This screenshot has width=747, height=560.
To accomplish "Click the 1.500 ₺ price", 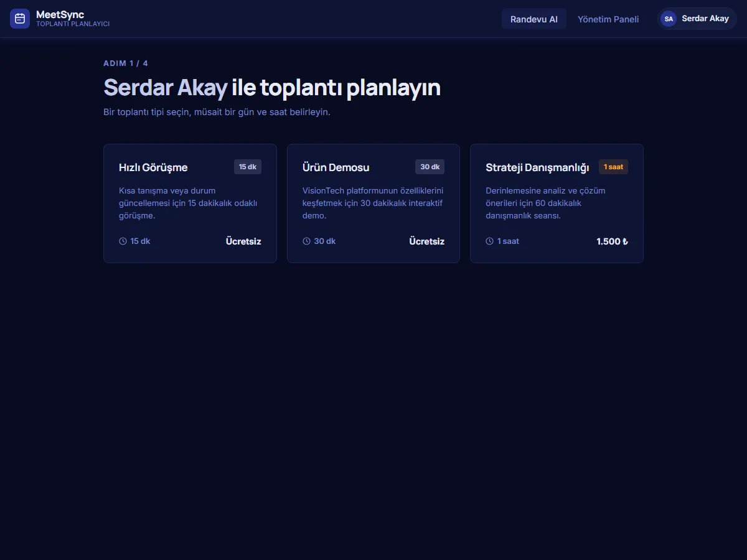I will click(x=612, y=241).
